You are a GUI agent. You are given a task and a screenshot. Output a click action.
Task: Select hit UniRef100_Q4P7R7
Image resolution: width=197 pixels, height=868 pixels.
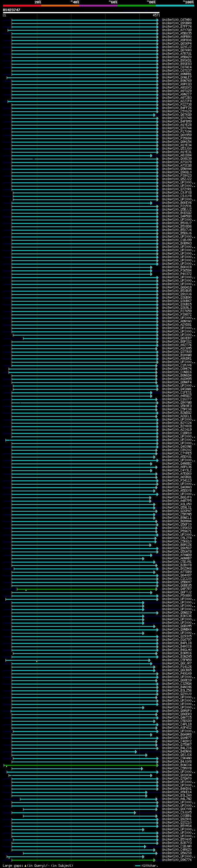click(176, 589)
